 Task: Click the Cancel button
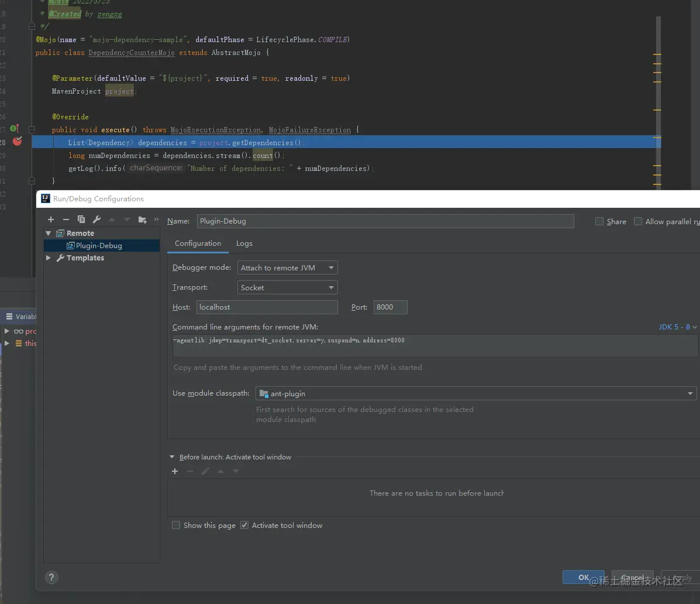pos(632,577)
